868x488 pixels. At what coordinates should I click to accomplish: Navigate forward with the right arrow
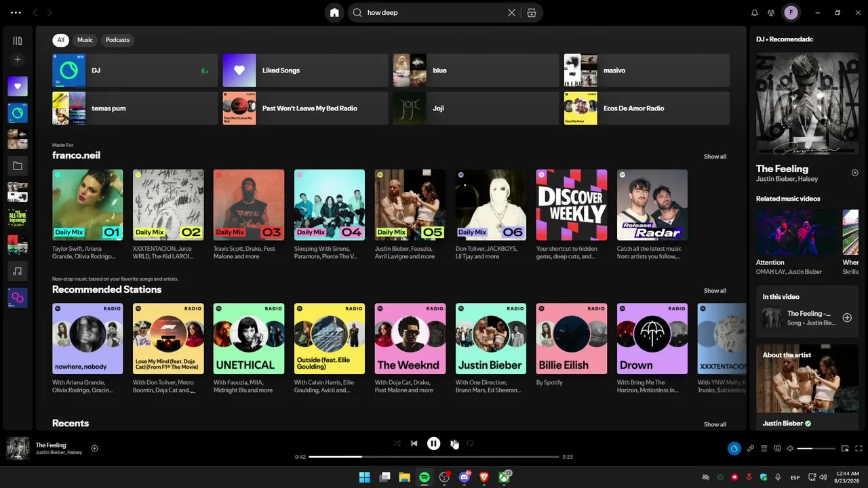pos(50,12)
